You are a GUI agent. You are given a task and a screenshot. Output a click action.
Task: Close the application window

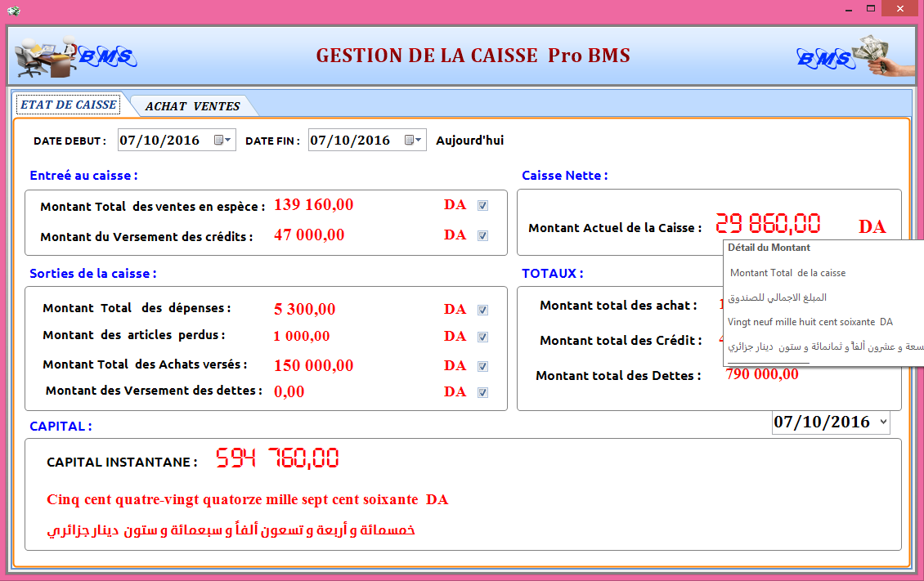[899, 9]
